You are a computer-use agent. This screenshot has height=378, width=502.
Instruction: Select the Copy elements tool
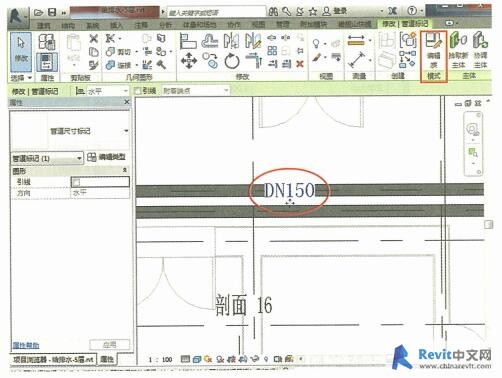pos(210,61)
